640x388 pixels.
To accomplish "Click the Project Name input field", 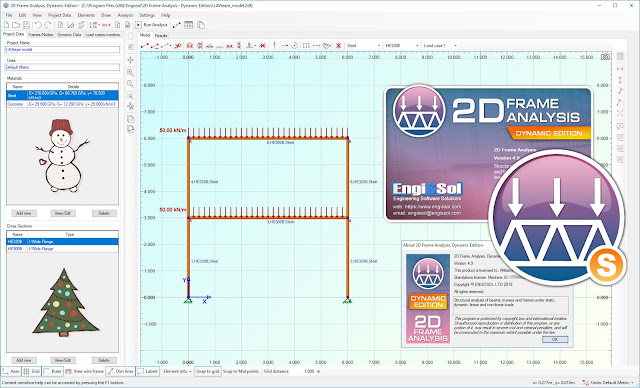I will [x=62, y=49].
